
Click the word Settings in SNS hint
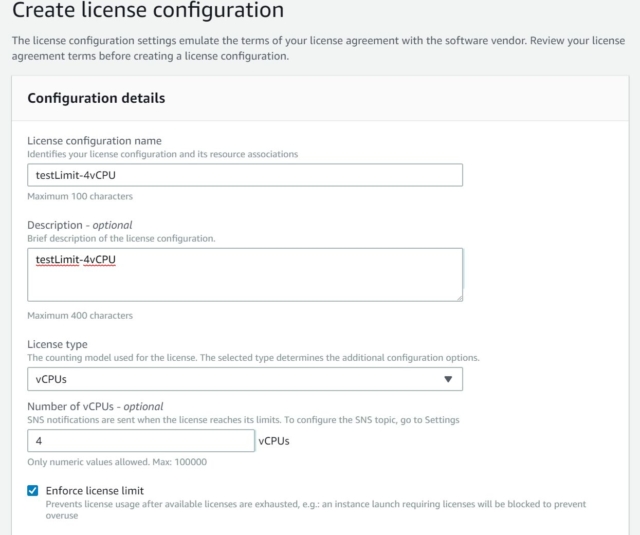coord(442,420)
